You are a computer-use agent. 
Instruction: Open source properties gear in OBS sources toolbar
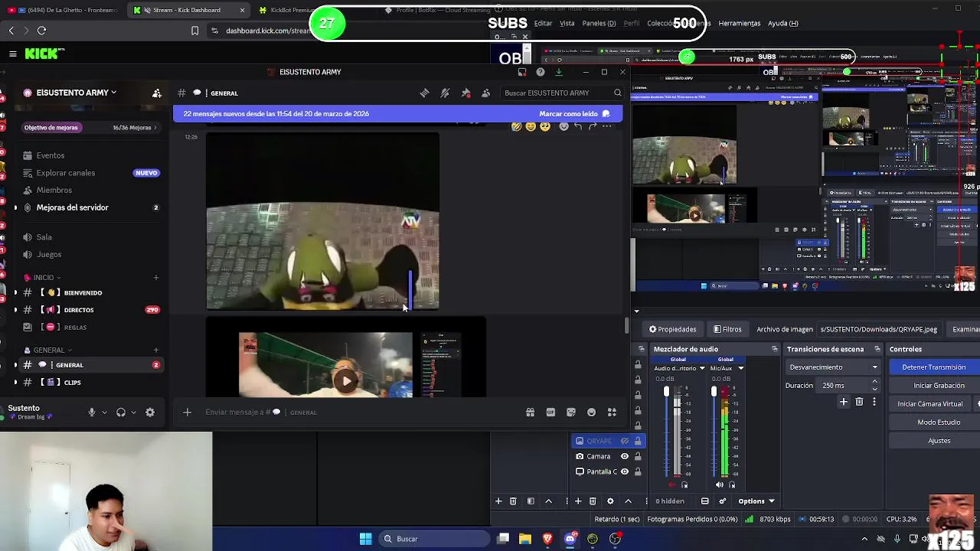610,501
